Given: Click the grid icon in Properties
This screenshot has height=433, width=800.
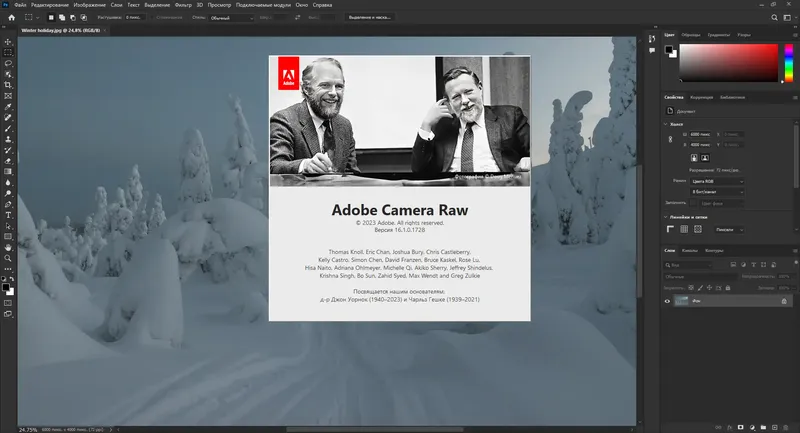Looking at the screenshot, I should pyautogui.click(x=684, y=230).
